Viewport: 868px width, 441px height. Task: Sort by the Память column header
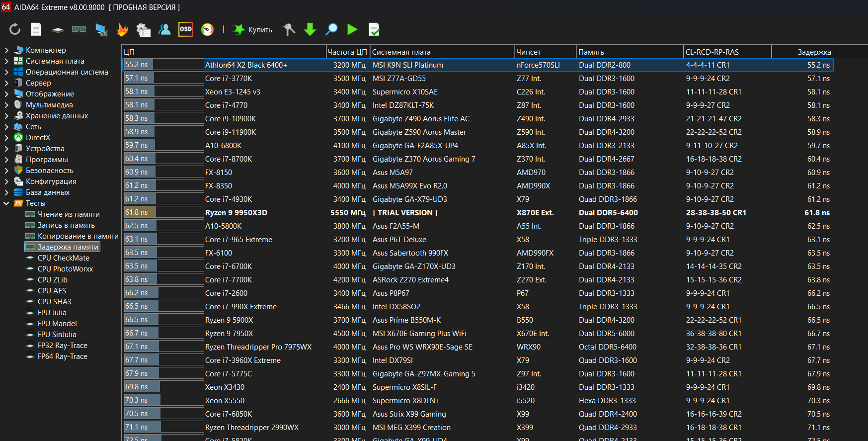point(630,52)
